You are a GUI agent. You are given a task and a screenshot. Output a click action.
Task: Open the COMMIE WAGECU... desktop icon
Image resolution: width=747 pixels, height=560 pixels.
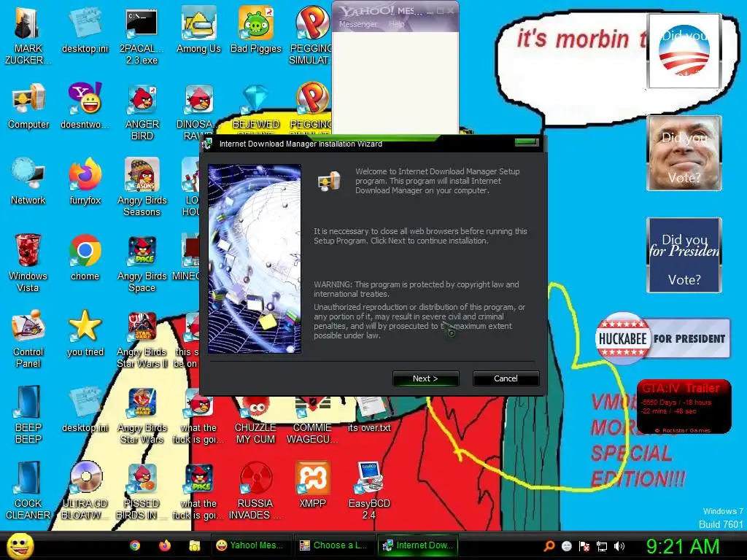click(312, 421)
